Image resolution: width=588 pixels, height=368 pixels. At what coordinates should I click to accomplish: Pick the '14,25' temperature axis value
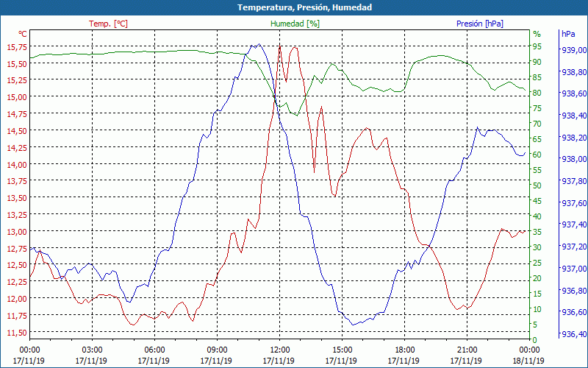pyautogui.click(x=17, y=148)
